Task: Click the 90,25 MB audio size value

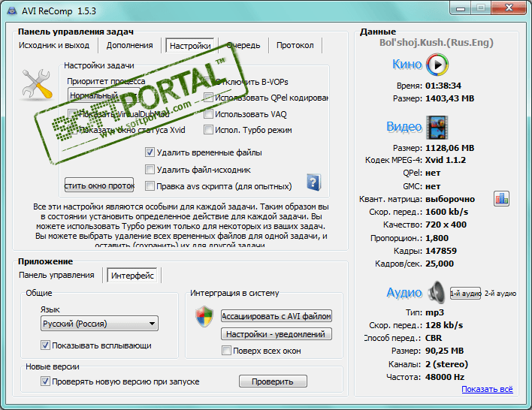Action: [444, 351]
